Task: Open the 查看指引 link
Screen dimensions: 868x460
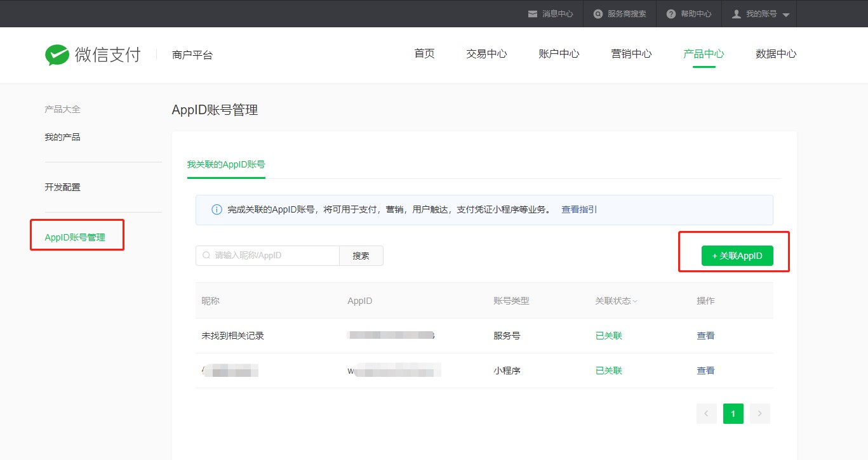Action: click(579, 209)
